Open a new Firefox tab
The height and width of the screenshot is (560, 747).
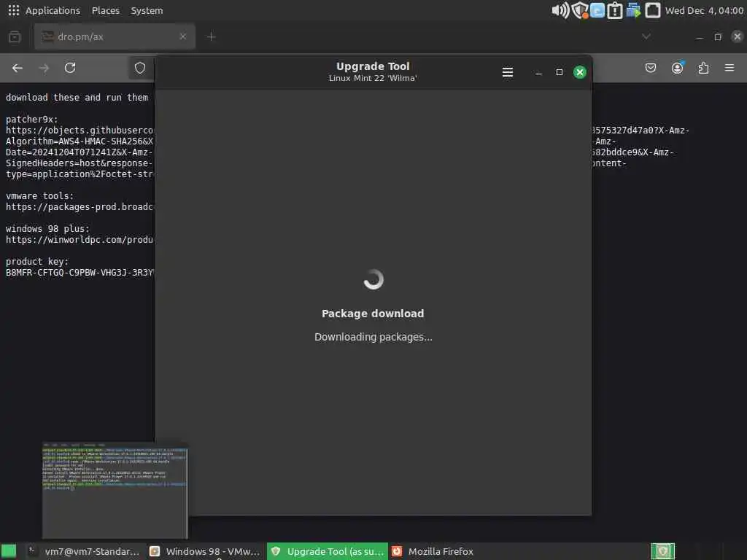[211, 36]
